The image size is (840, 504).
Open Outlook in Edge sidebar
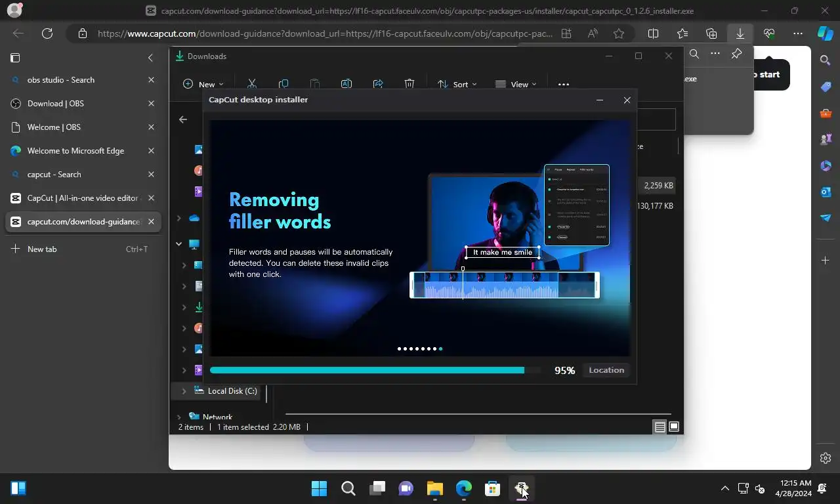click(826, 192)
